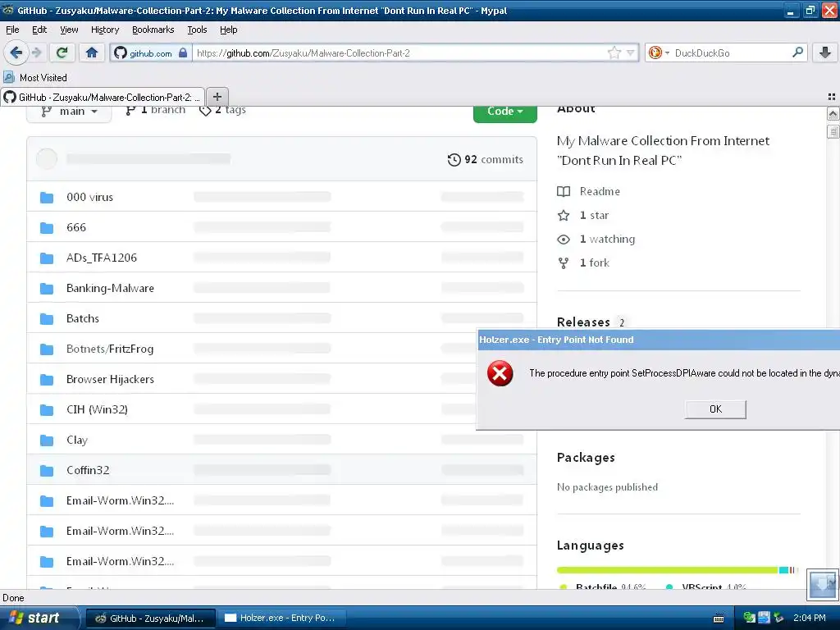
Task: Click the forward navigation arrow
Action: (36, 52)
